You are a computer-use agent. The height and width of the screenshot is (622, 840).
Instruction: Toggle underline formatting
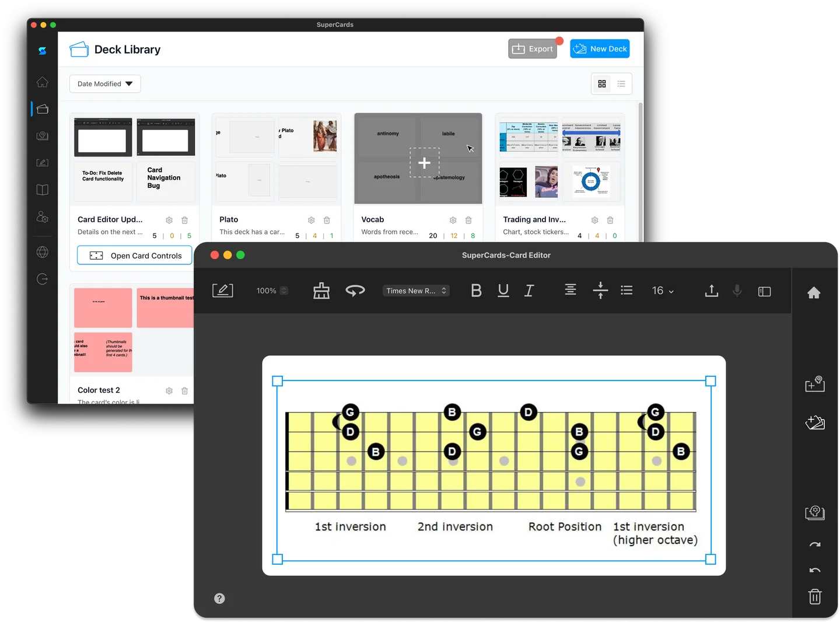503,290
